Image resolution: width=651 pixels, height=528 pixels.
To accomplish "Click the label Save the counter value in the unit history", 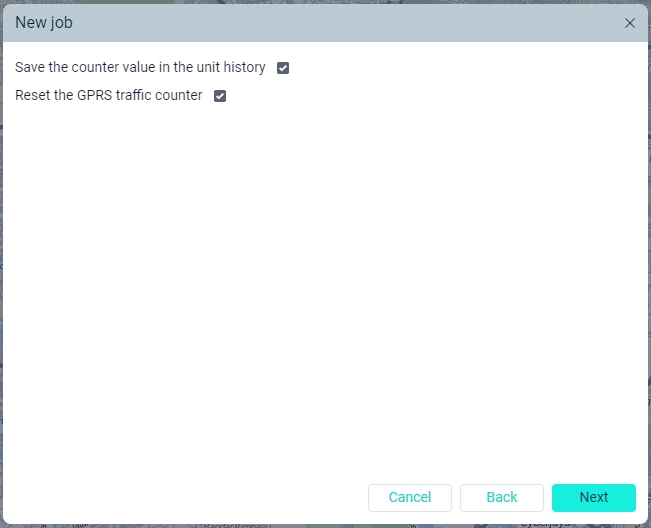I will (140, 67).
